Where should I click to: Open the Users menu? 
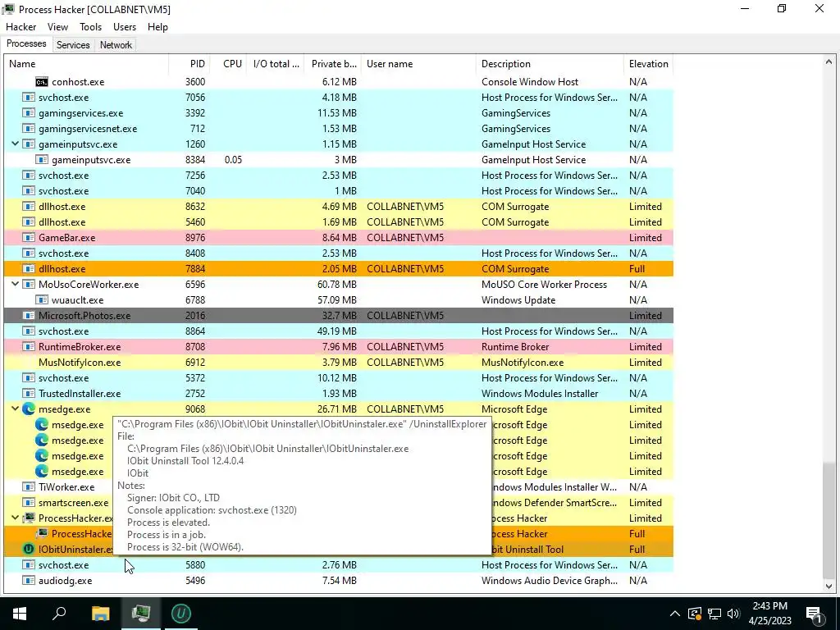pyautogui.click(x=125, y=27)
